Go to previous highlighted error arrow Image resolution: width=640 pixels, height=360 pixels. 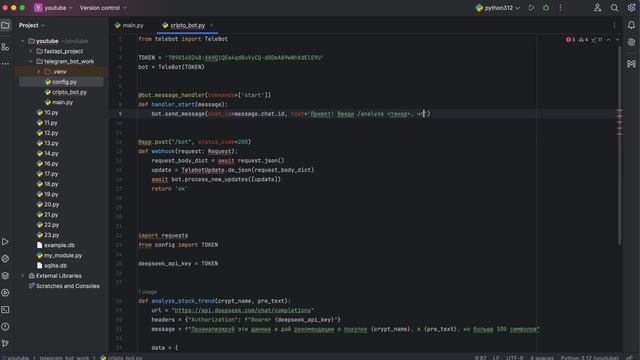point(609,40)
